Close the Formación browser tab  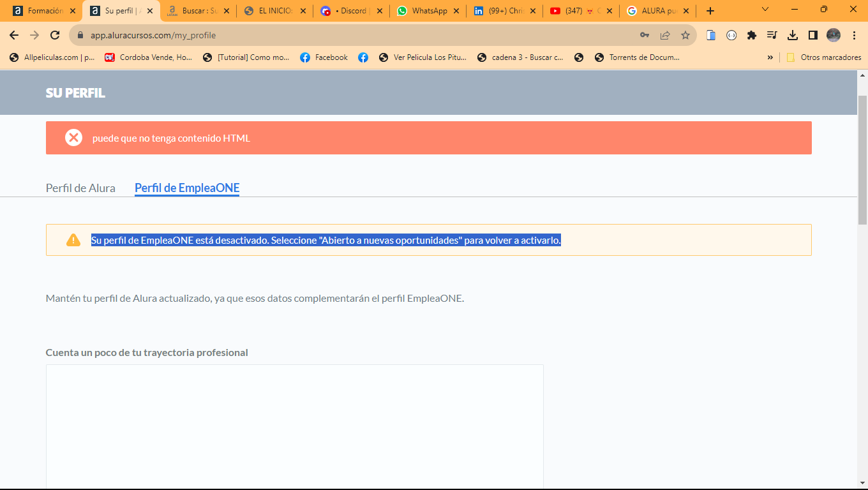(x=73, y=11)
